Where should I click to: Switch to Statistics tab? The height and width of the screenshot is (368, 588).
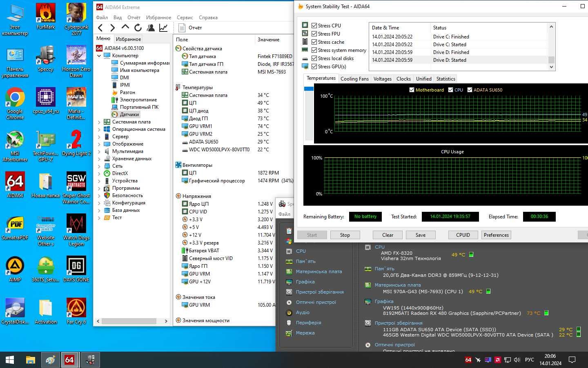coord(445,79)
